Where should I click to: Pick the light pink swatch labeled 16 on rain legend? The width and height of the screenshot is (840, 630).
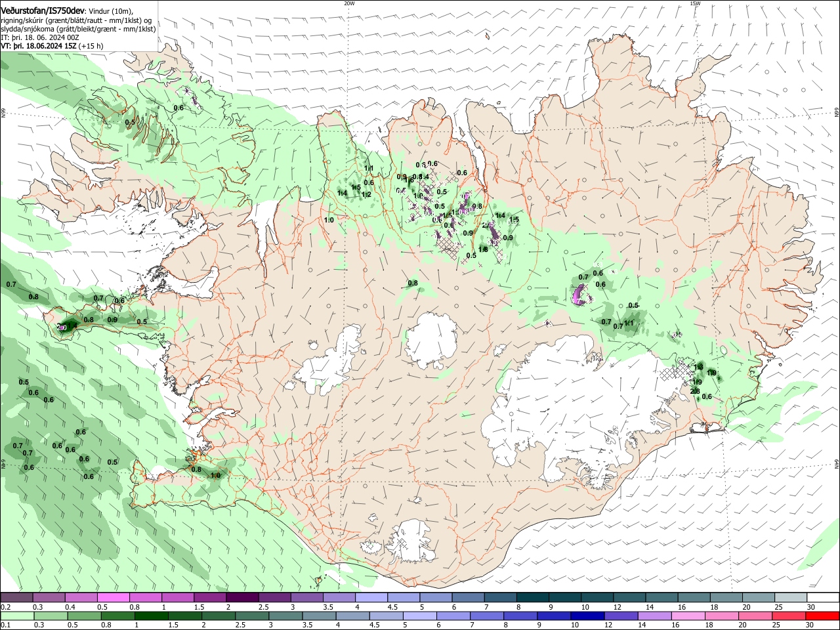pos(688,616)
